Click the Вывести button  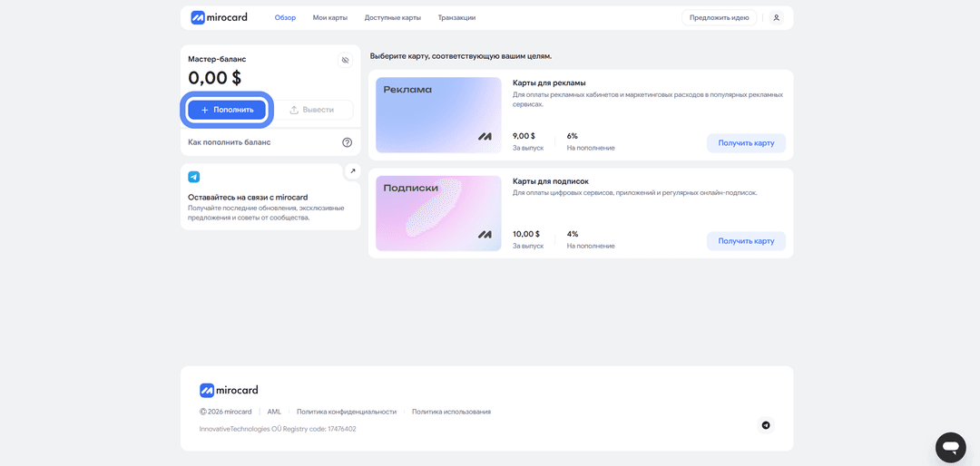(312, 110)
